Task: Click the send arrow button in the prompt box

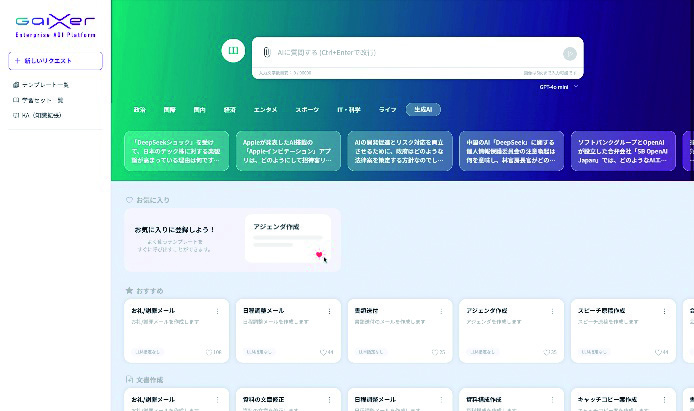Action: (570, 54)
